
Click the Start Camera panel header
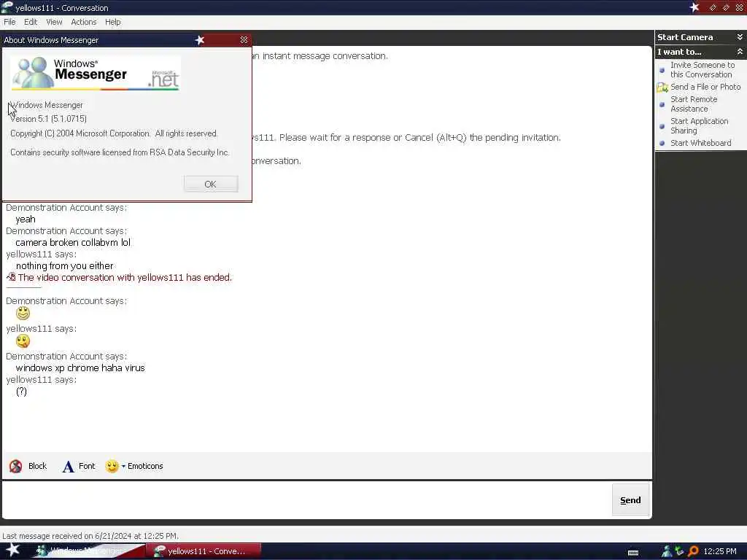701,37
